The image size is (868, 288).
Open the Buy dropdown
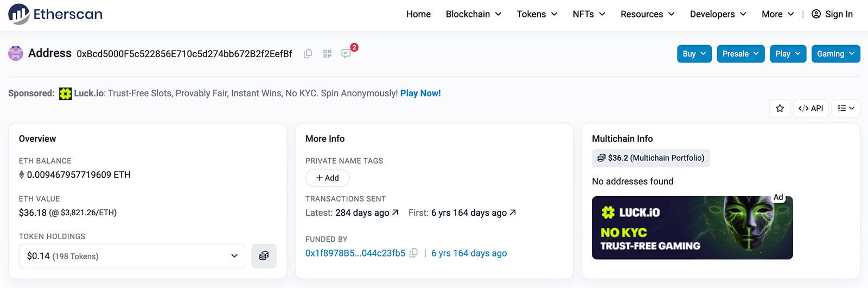(694, 54)
